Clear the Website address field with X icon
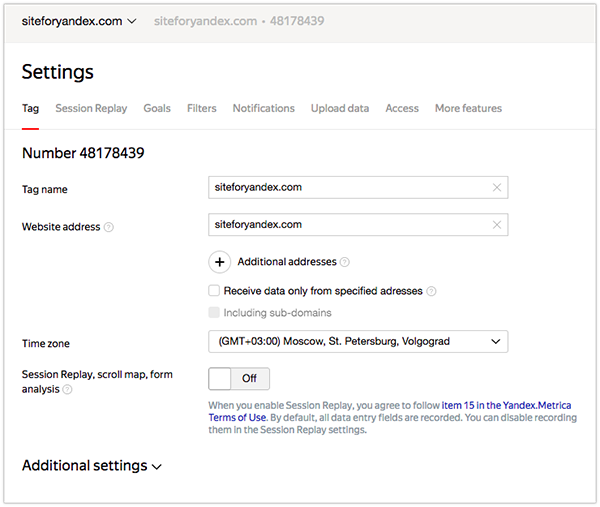The height and width of the screenshot is (507, 600). 497,225
